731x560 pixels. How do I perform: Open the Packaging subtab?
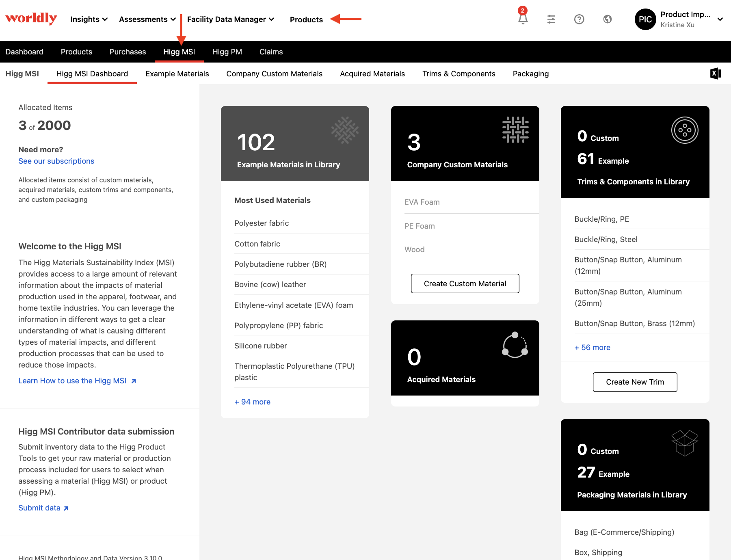point(530,74)
